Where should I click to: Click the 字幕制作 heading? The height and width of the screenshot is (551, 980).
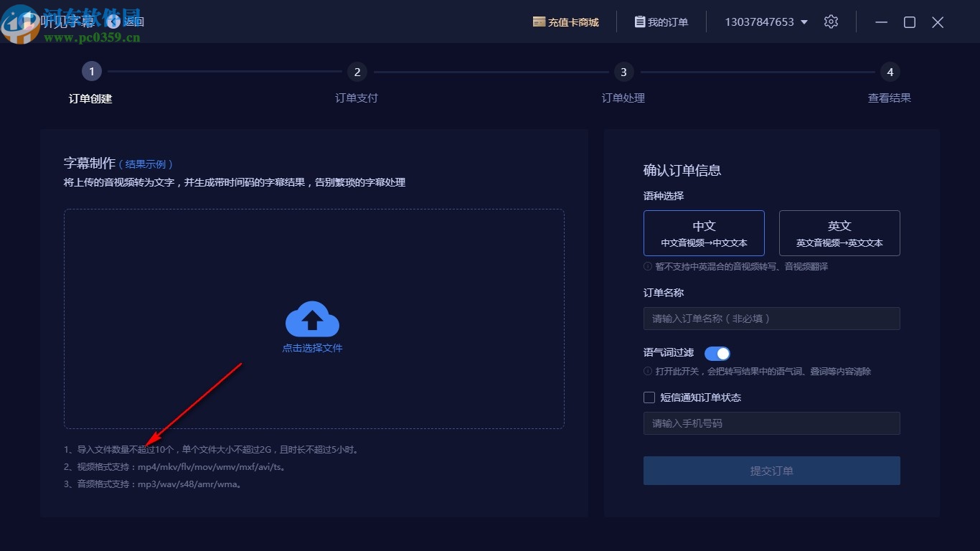tap(90, 164)
